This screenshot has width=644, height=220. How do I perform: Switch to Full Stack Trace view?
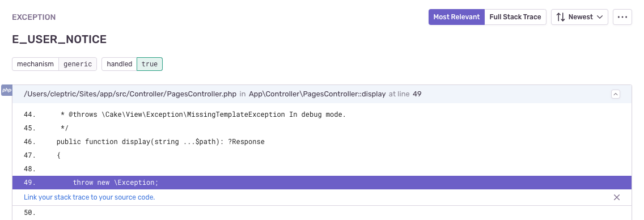515,17
